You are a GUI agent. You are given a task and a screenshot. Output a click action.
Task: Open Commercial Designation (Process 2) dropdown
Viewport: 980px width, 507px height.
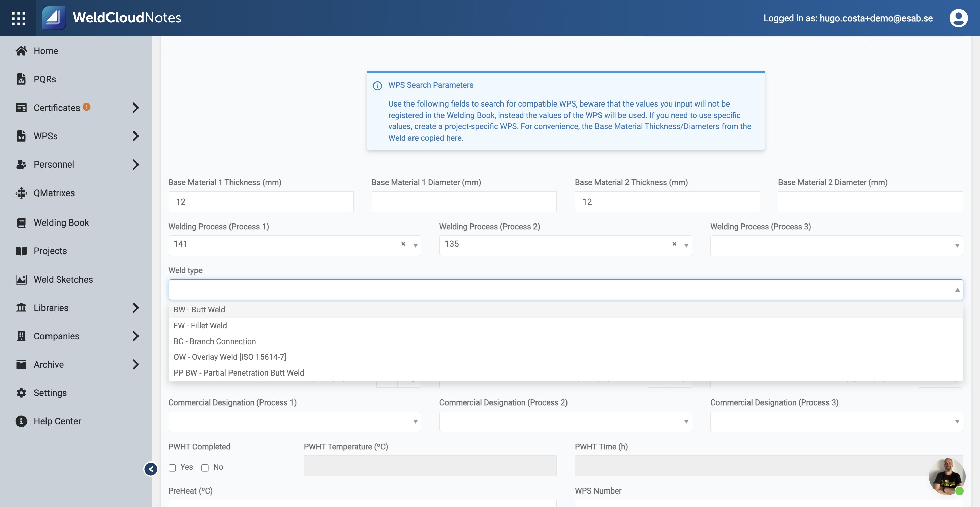click(x=565, y=422)
